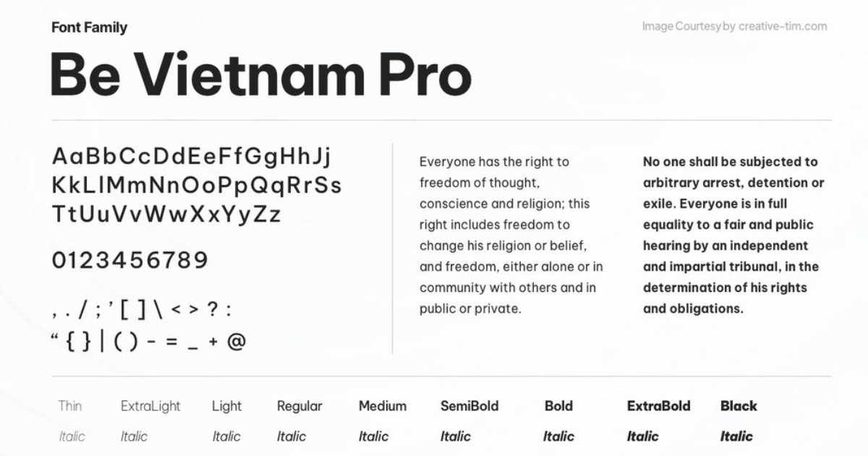Viewport: 868px width, 456px height.
Task: Select the Thin weight label
Action: 70,406
